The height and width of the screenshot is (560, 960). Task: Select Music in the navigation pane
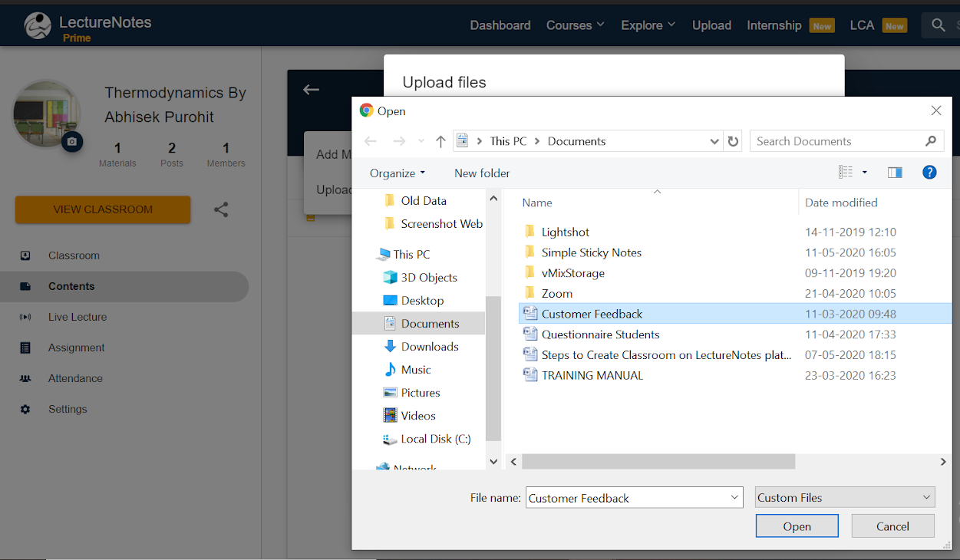407,370
